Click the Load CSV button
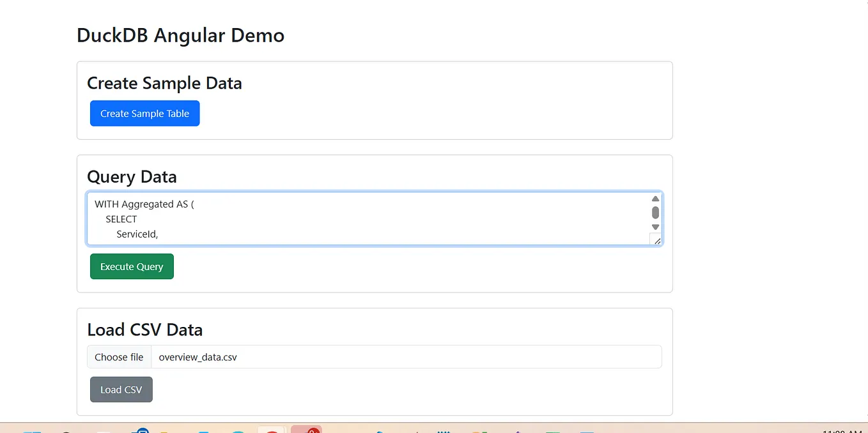Viewport: 868px width, 433px height. [121, 390]
